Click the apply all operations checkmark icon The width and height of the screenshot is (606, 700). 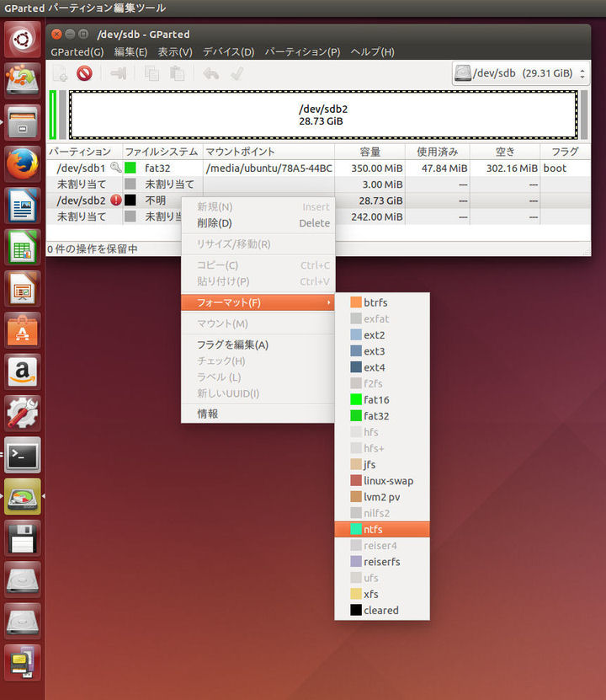(237, 73)
